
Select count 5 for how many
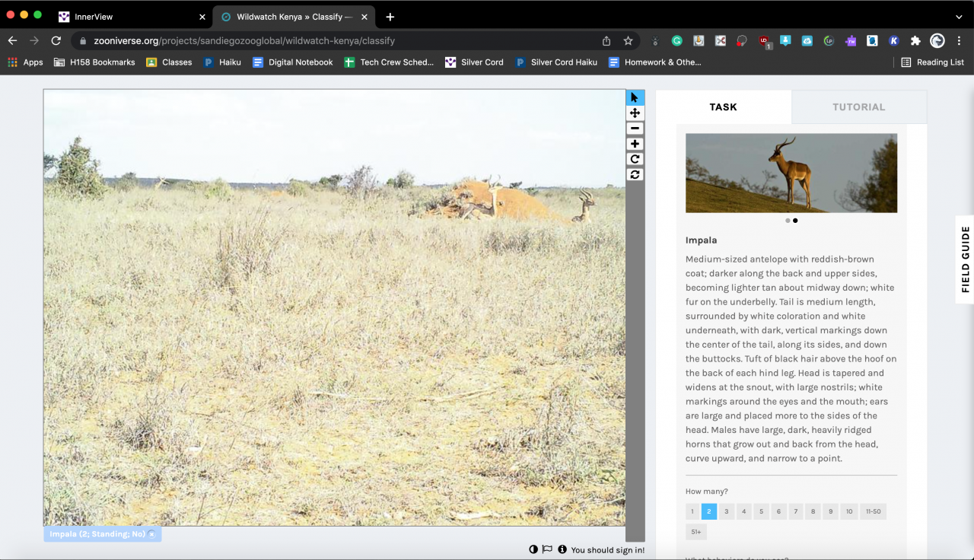coord(761,511)
